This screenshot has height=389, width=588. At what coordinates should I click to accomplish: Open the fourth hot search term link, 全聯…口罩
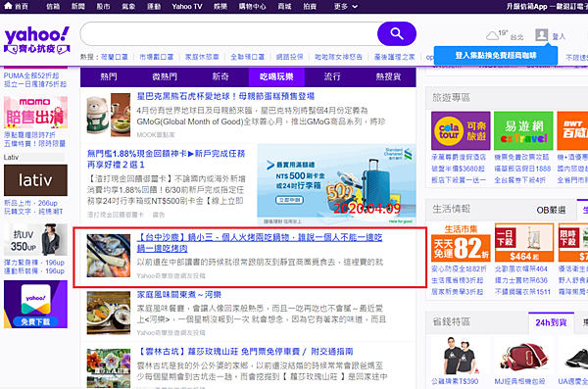(x=247, y=57)
